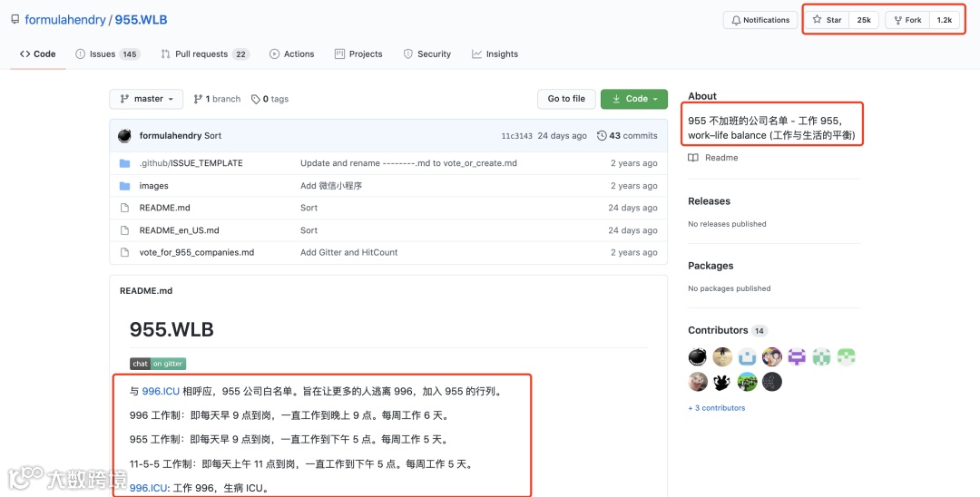Open the Pull requests tab
980x497 pixels.
coord(205,54)
